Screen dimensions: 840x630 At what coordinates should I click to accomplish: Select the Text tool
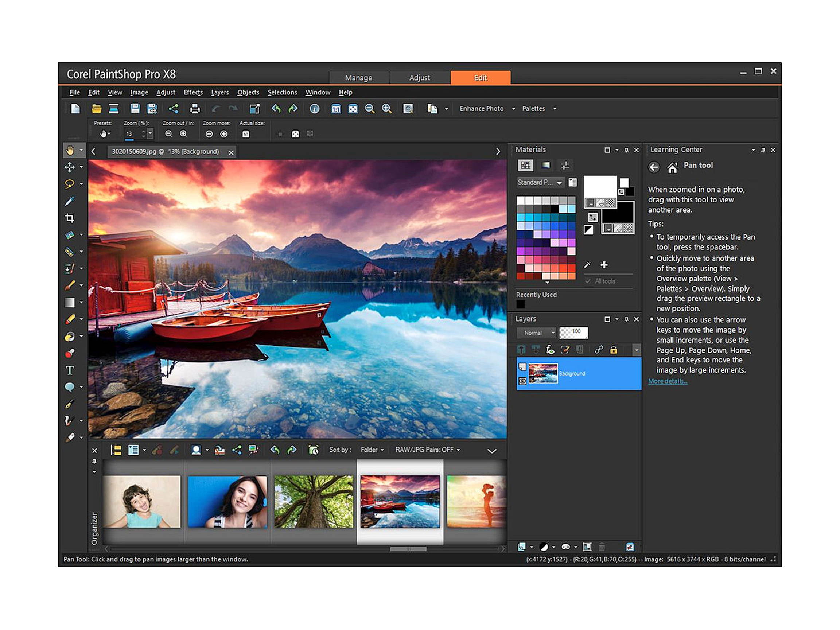(x=70, y=370)
